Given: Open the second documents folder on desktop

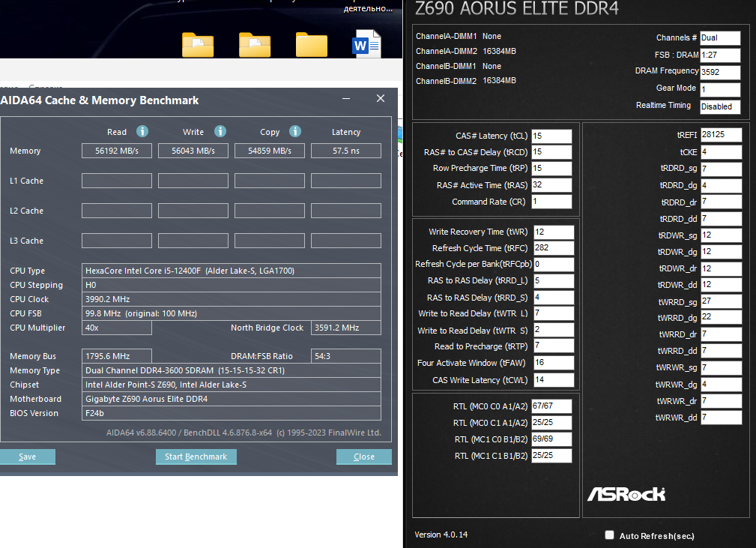Looking at the screenshot, I should pos(255,45).
